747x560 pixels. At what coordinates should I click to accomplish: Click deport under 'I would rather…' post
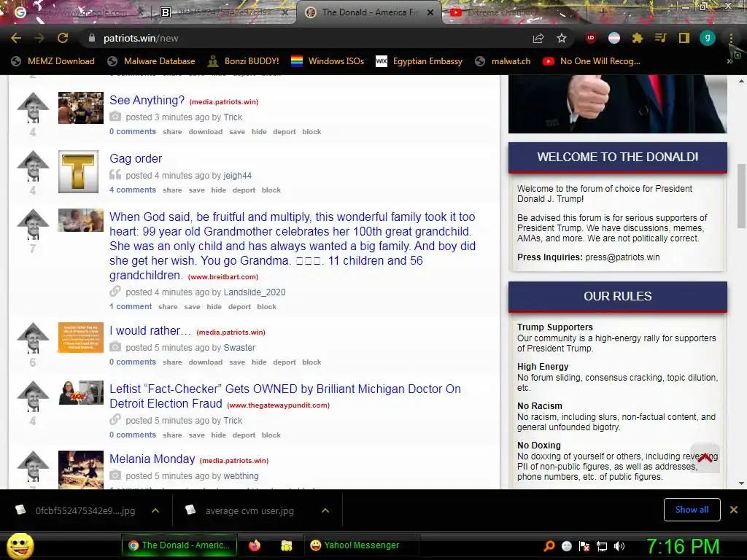pos(285,362)
